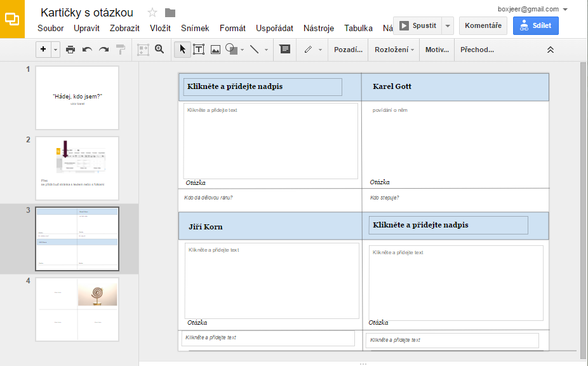Open the Uspořádat menu
The height and width of the screenshot is (366, 588).
274,28
